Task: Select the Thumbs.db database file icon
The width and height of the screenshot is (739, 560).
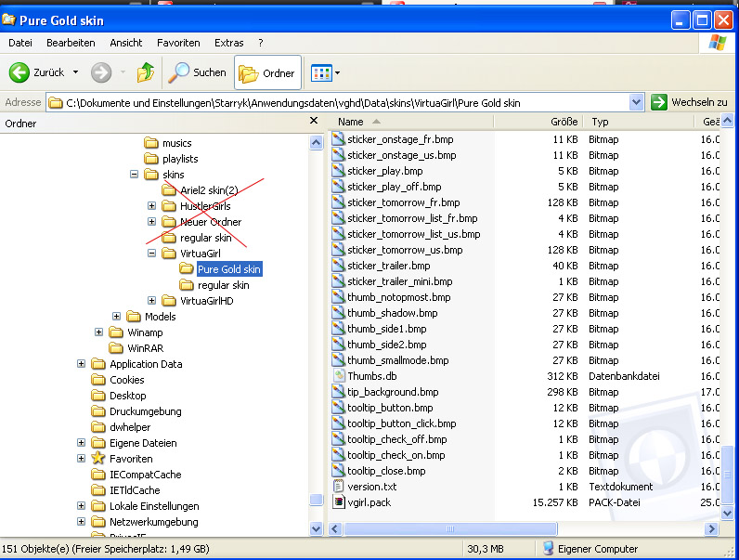Action: (338, 376)
